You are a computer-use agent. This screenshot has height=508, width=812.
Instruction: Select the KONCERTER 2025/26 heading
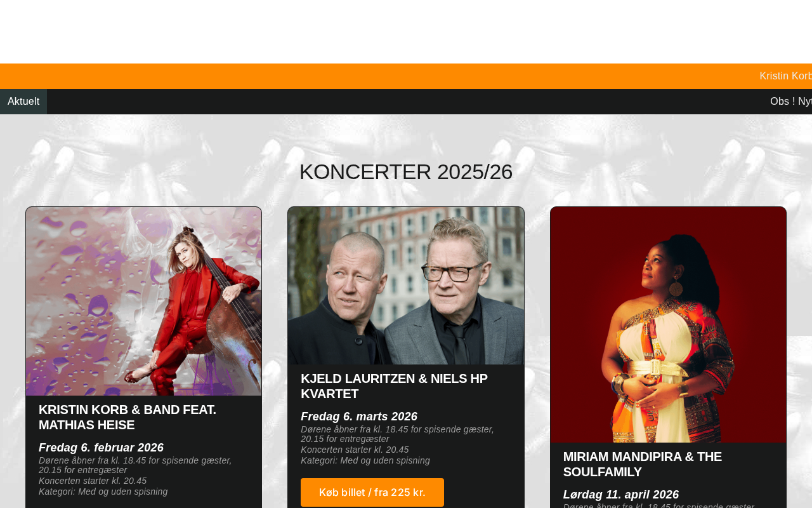[x=406, y=172]
